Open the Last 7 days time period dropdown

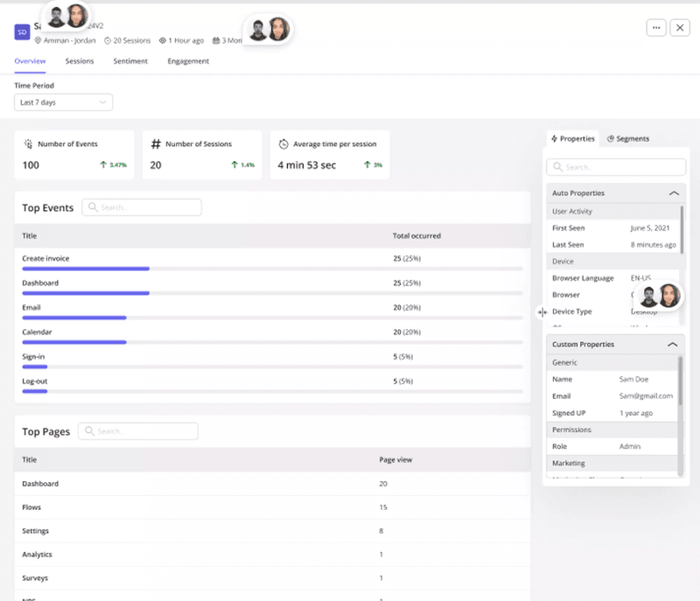tap(61, 101)
